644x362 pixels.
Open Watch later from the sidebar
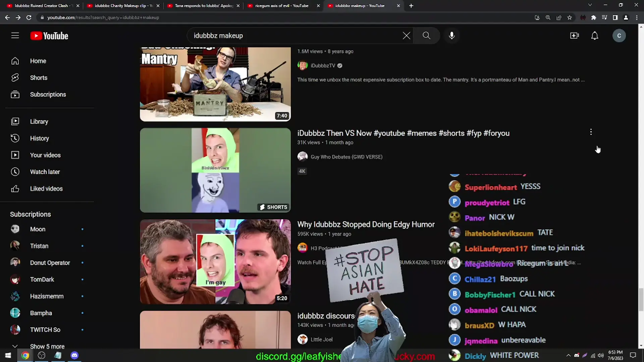pyautogui.click(x=45, y=172)
